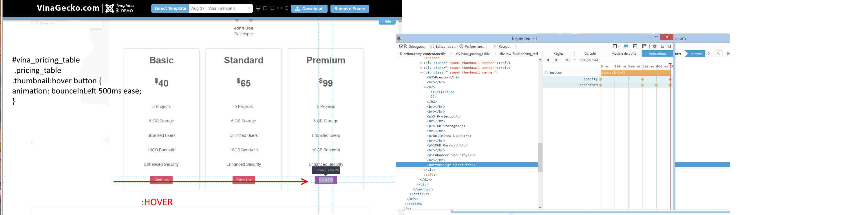Select the <p>Enhanced Security</p> tree row
This screenshot has width=868, height=215.
[451, 155]
